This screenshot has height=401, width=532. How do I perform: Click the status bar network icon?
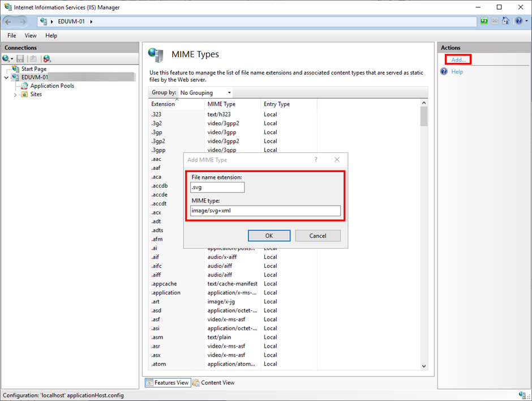pyautogui.click(x=523, y=395)
